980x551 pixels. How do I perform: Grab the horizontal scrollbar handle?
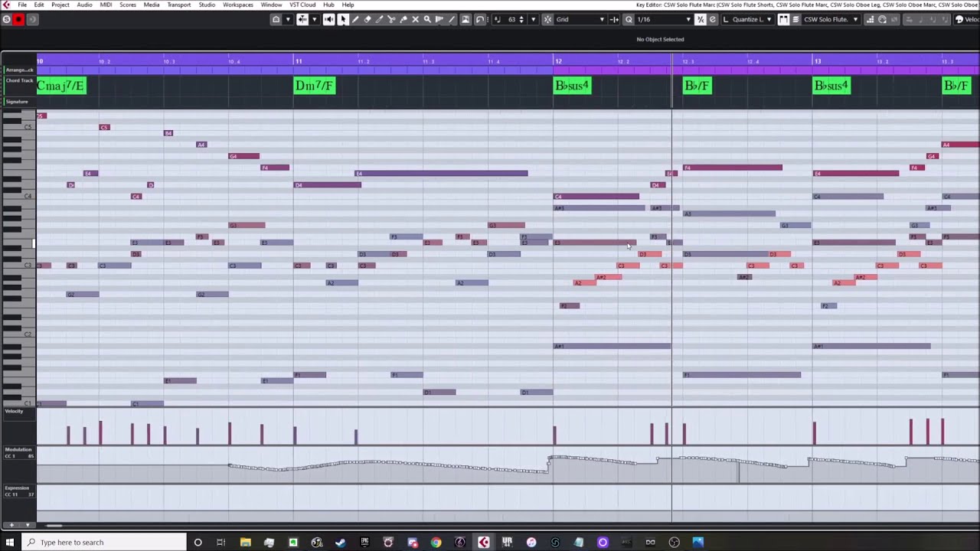(54, 526)
